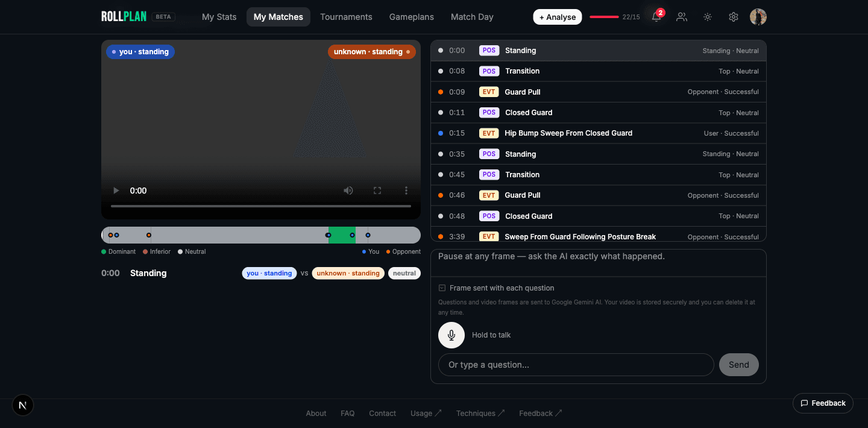This screenshot has width=868, height=428.
Task: Select the 0:35 Standing row
Action: tap(599, 154)
